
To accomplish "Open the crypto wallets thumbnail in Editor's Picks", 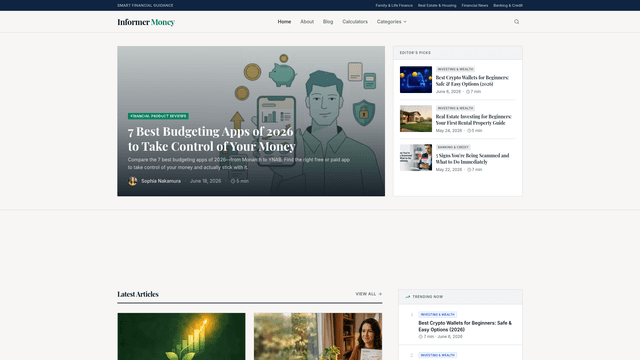I will (x=416, y=80).
